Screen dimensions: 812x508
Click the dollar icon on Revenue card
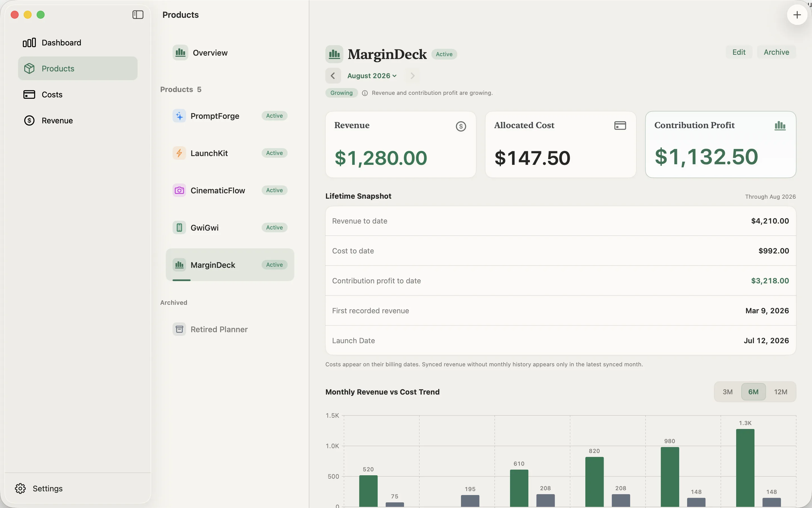[461, 126]
